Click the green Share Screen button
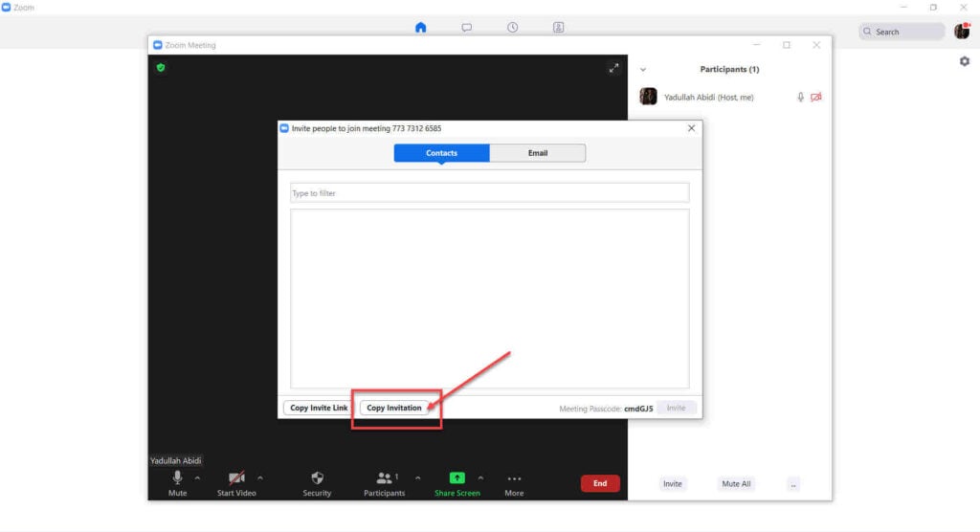This screenshot has height=532, width=980. click(x=457, y=484)
